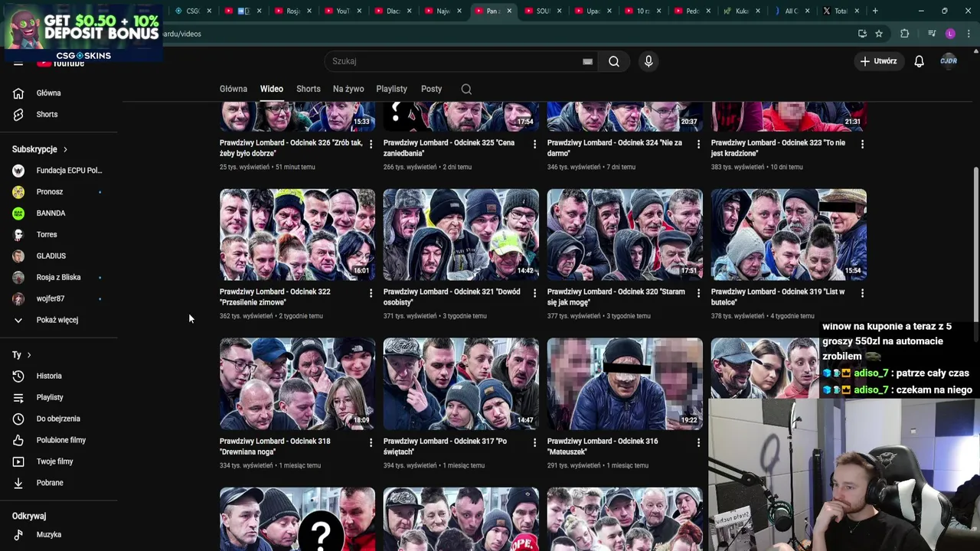Image resolution: width=980 pixels, height=551 pixels.
Task: Open more options for Odcinek 322
Action: [371, 293]
